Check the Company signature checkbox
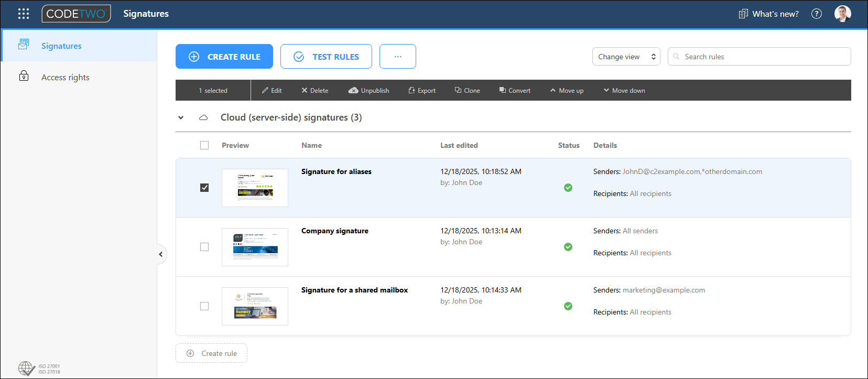The width and height of the screenshot is (868, 379). pos(204,247)
